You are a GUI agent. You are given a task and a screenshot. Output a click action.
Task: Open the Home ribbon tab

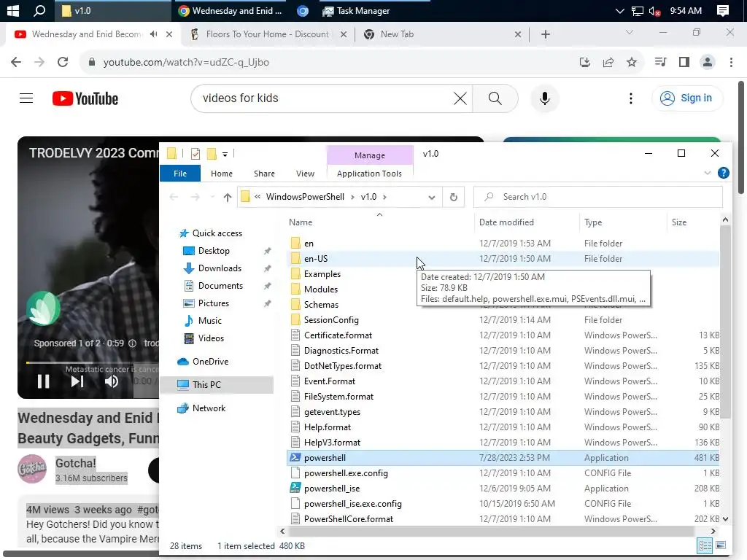tap(222, 174)
